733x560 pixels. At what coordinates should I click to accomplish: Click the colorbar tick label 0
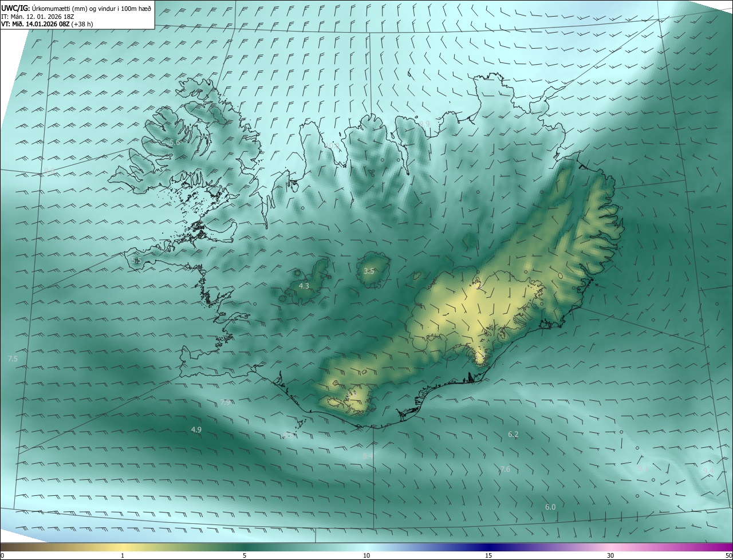tap(2, 556)
